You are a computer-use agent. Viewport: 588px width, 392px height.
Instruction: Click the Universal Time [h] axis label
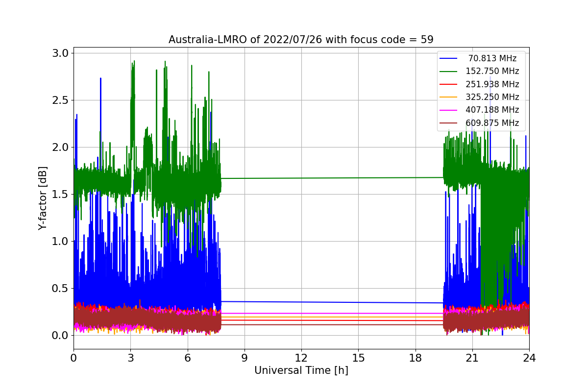[x=301, y=371]
